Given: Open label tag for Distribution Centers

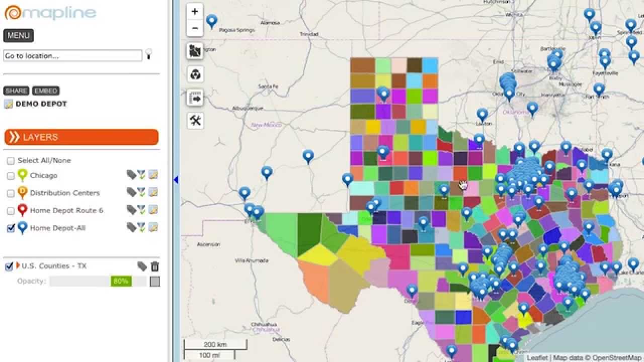Looking at the screenshot, I should [131, 192].
